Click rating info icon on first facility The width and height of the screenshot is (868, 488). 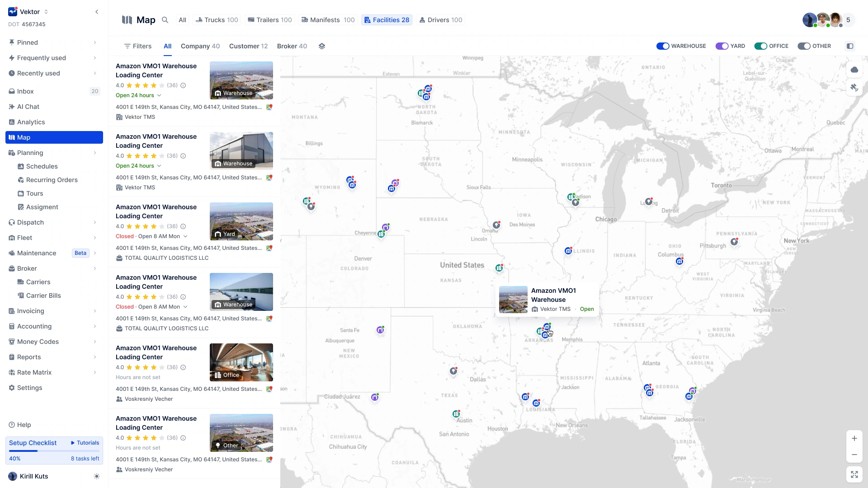[183, 85]
